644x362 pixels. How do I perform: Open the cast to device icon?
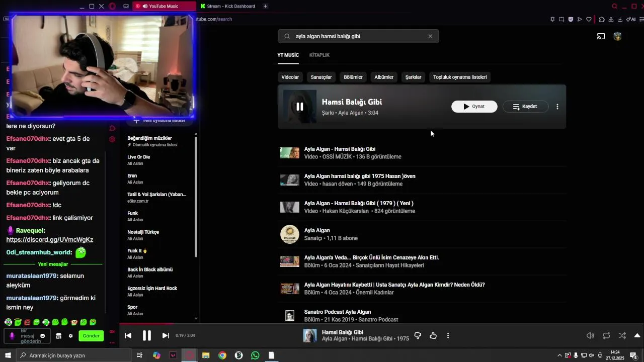point(601,36)
